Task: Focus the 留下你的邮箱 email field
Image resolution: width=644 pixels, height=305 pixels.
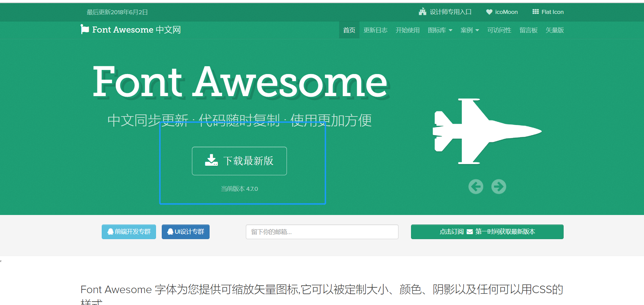Action: tap(322, 232)
